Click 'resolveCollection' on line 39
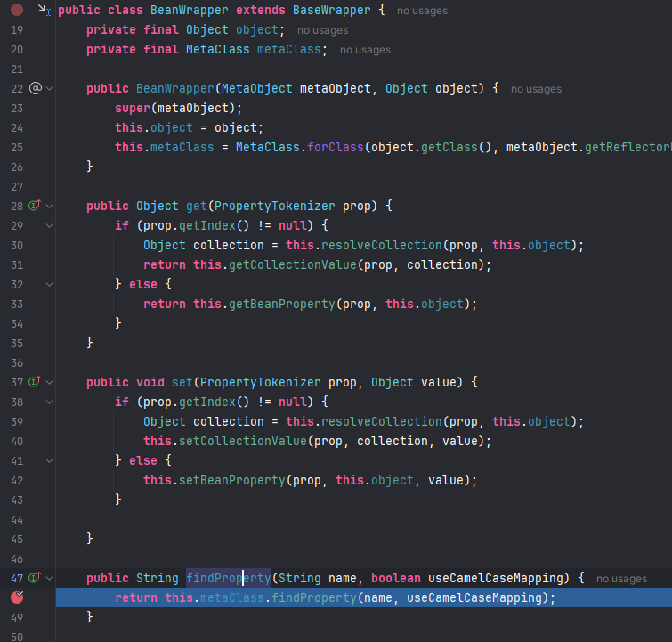Viewport: 672px width, 642px height. click(382, 421)
